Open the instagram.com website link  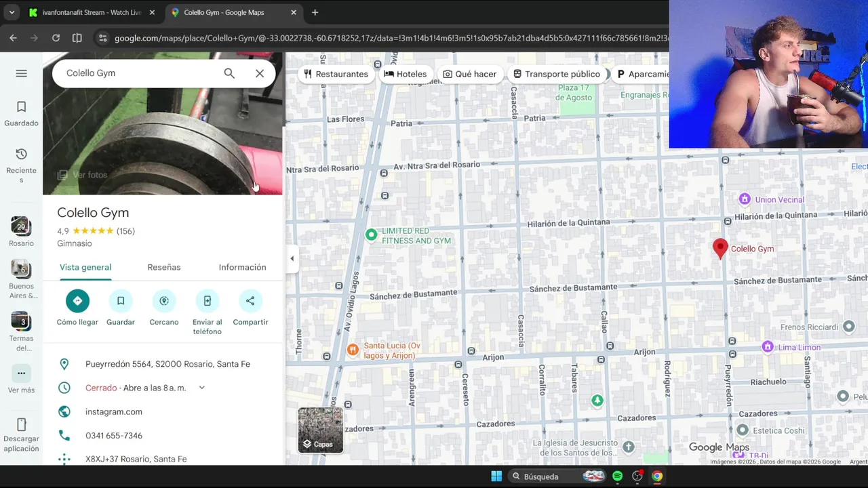[114, 411]
